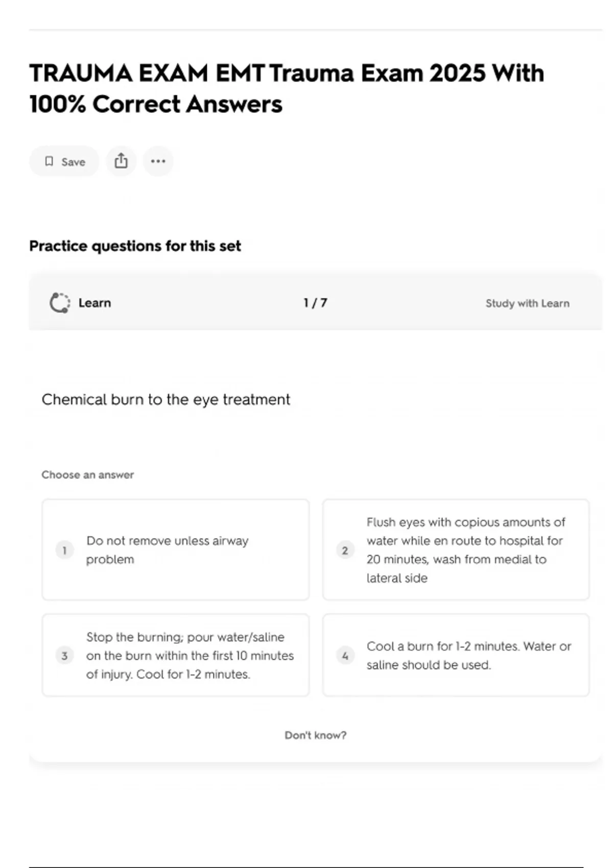Choose the "Flush eyes with copious amounts" answer
The image size is (613, 868).
coord(465,550)
